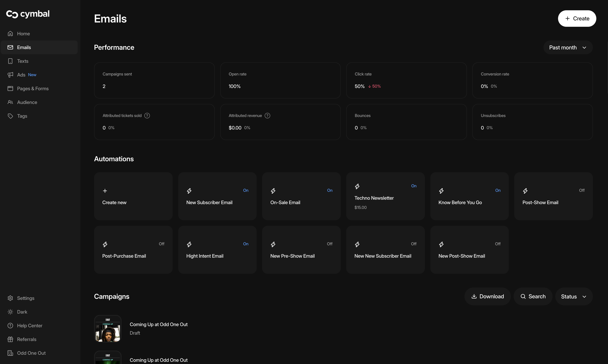Screen dimensions: 608x364
Task: Toggle Post-Show Email Off status
Action: pos(582,190)
